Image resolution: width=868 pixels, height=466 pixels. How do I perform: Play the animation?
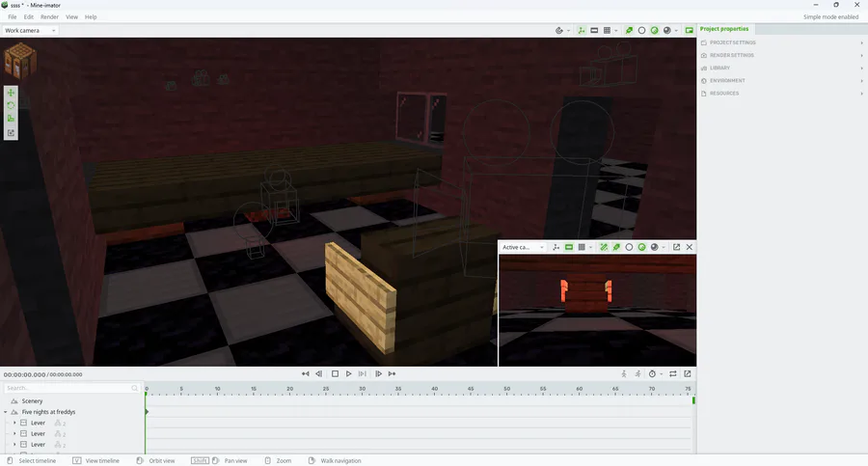(x=349, y=374)
